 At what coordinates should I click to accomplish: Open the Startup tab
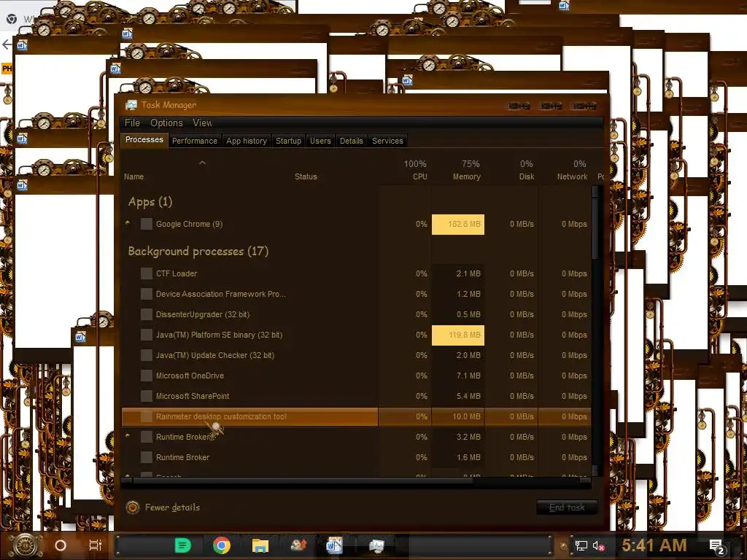288,141
